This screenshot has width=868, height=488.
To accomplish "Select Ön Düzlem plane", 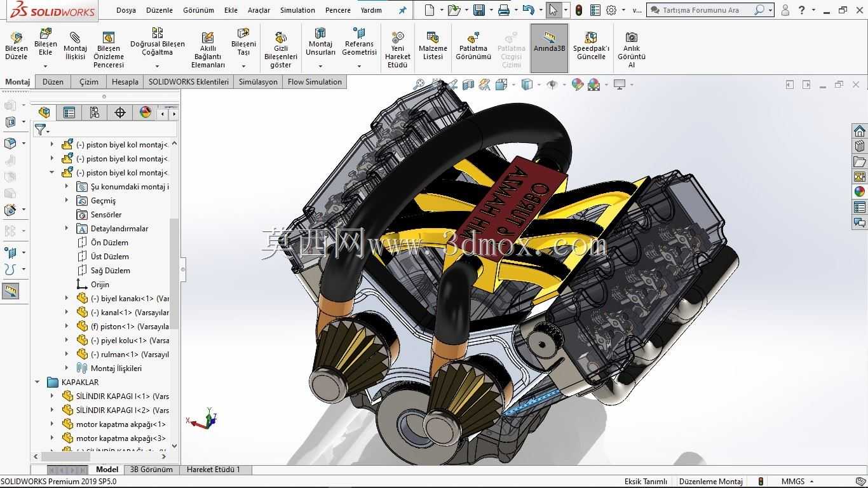I will pyautogui.click(x=109, y=243).
